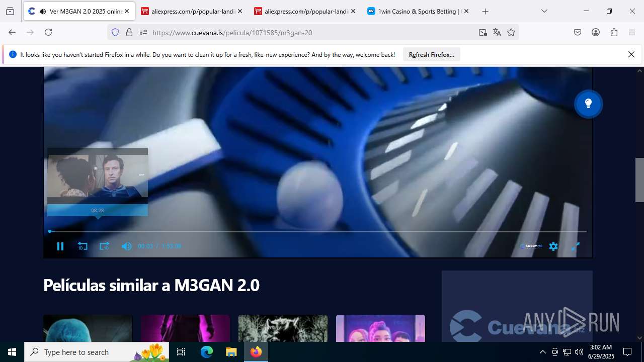This screenshot has width=644, height=362.
Task: Close the Ver M3GAN 2.0 tab
Action: (x=127, y=11)
